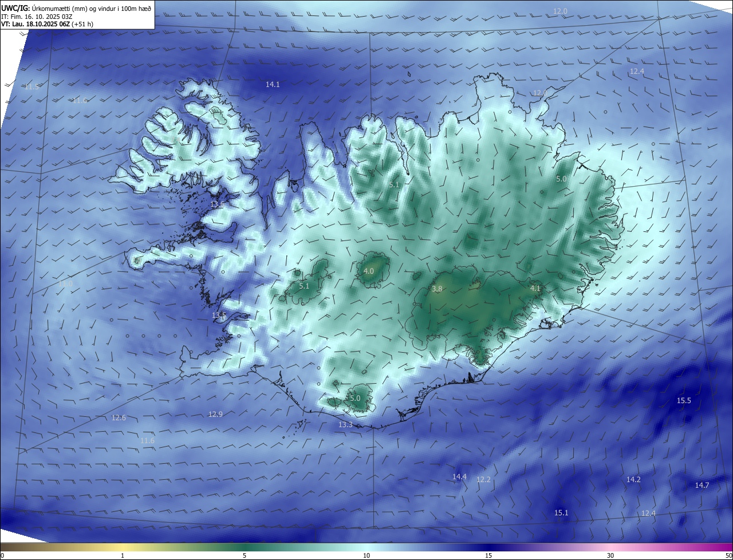Viewport: 733px width, 560px height.
Task: Click the 13.3 value on the south coast
Action: (x=345, y=424)
